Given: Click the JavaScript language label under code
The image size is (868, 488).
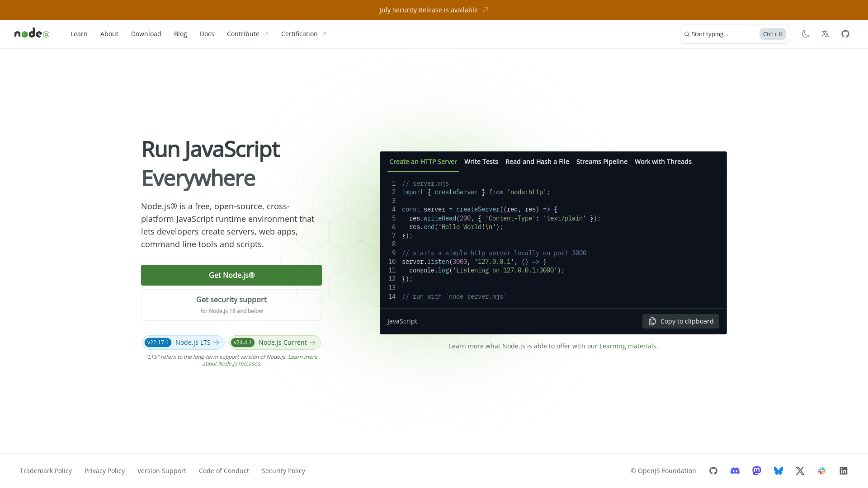Looking at the screenshot, I should pos(402,321).
